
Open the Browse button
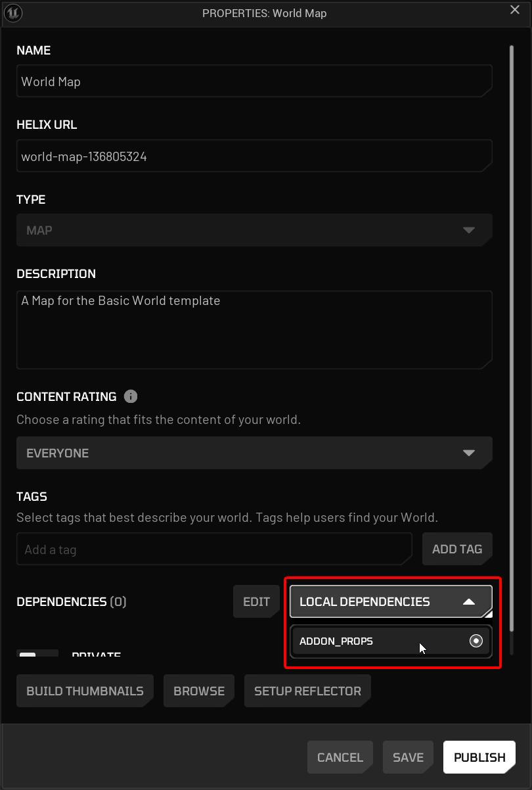tap(199, 691)
